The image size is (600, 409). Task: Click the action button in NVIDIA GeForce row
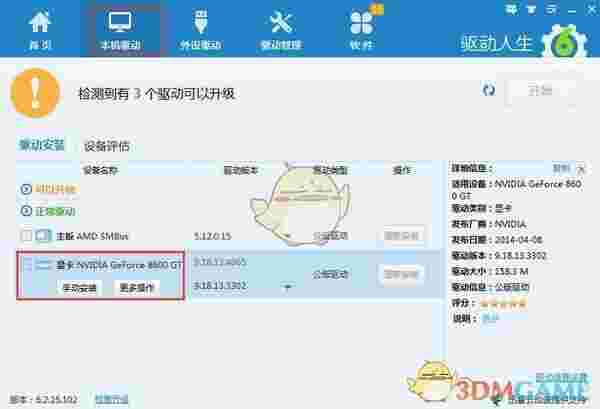pyautogui.click(x=401, y=274)
